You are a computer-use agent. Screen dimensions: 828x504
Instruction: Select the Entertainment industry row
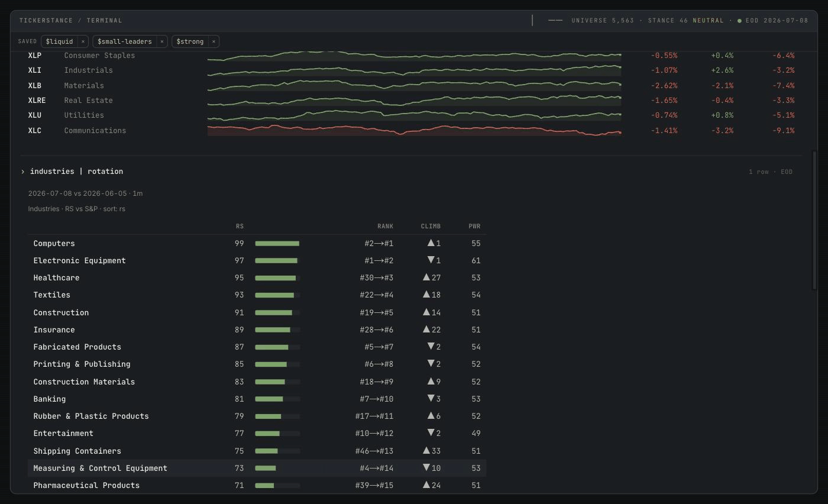(257, 434)
